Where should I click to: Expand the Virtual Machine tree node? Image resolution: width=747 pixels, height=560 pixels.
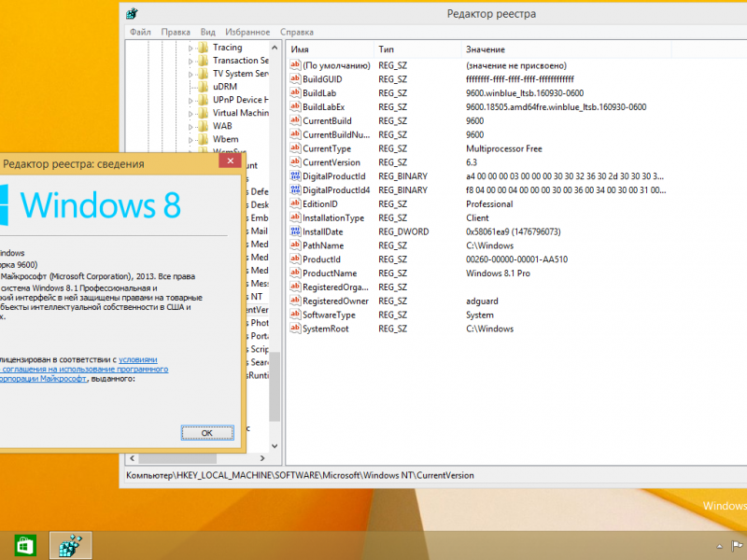click(x=190, y=114)
